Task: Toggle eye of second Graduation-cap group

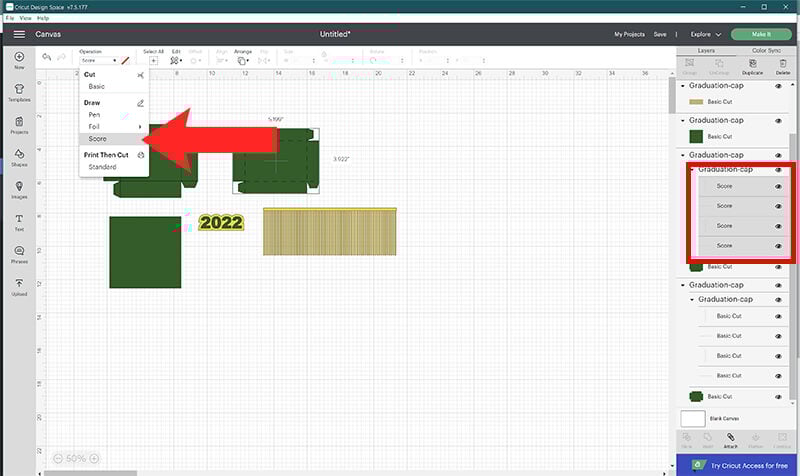Action: (x=779, y=121)
